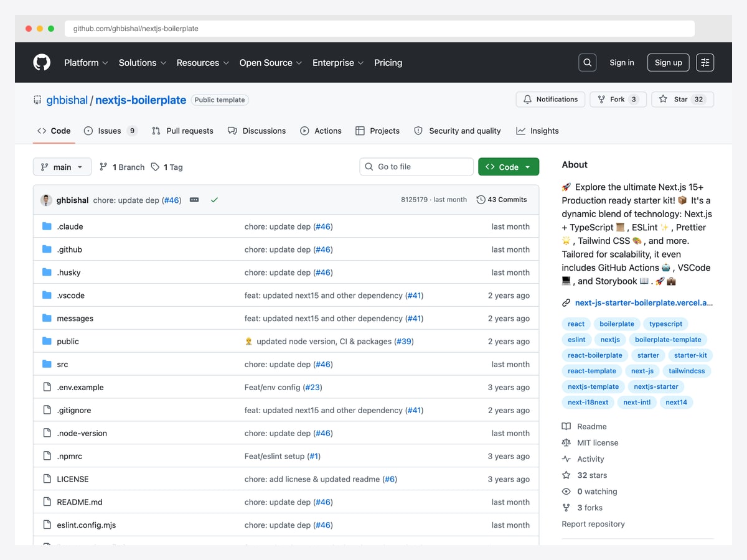Open the 1 Branch link
Screen dimensions: 747x560
pyautogui.click(x=122, y=167)
